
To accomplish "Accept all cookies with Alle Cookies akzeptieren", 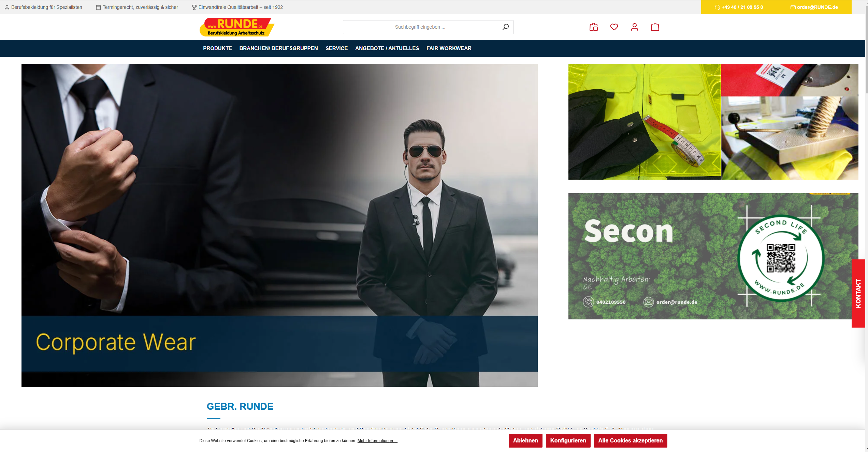I will (x=630, y=440).
